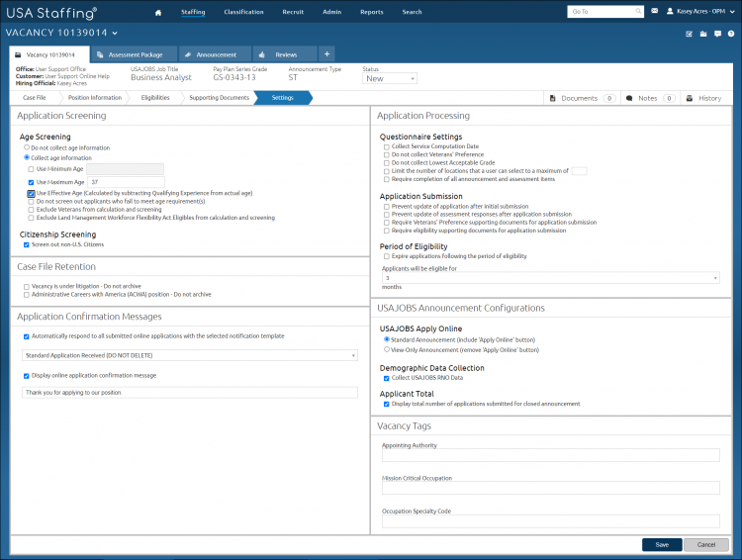The image size is (742, 560).
Task: Click the Documents file icon
Action: coord(552,99)
